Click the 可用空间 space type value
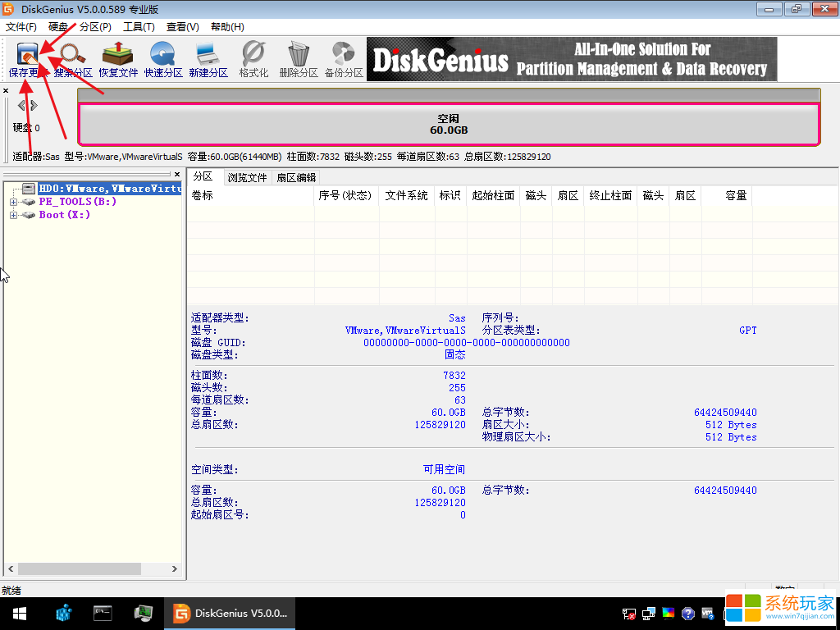Viewport: 840px width, 630px height. [x=444, y=469]
